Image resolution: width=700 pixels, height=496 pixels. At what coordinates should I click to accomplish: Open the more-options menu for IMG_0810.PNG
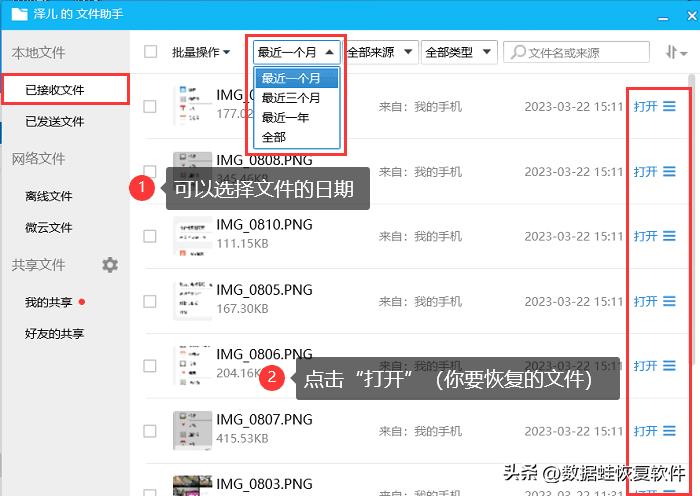point(669,236)
